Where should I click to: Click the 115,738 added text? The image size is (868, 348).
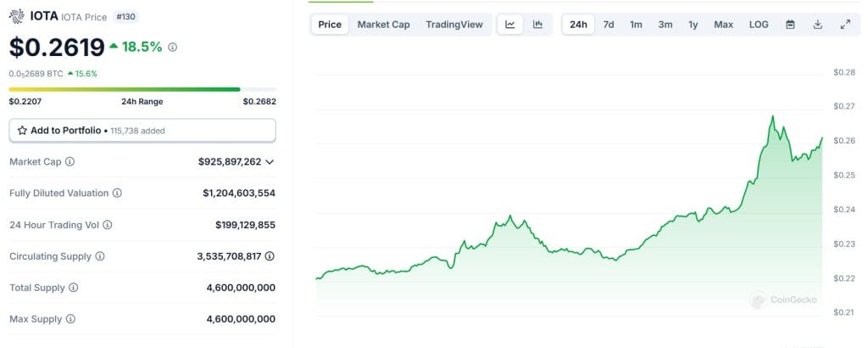137,132
